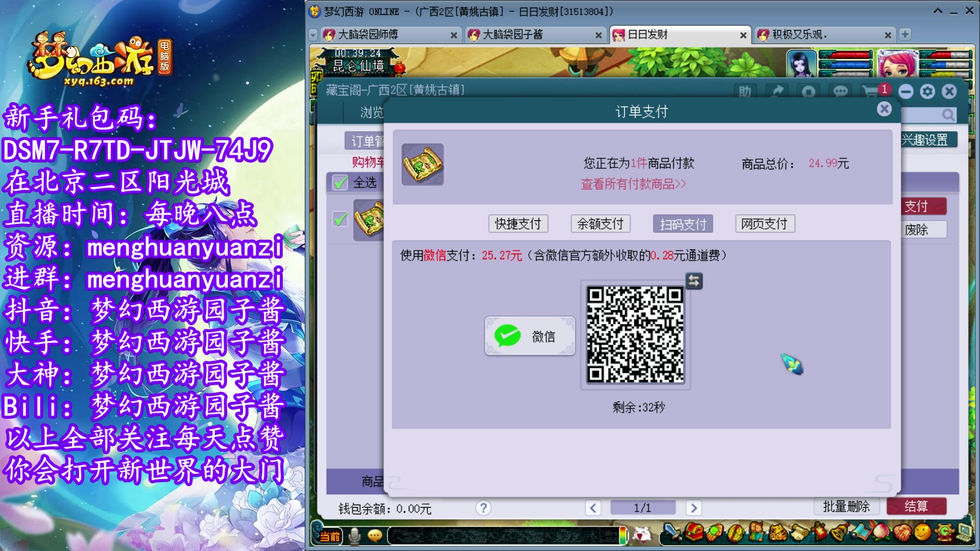Click the green-orb hand icon in bottom toolbar
This screenshot has width=980, height=551.
(x=715, y=532)
